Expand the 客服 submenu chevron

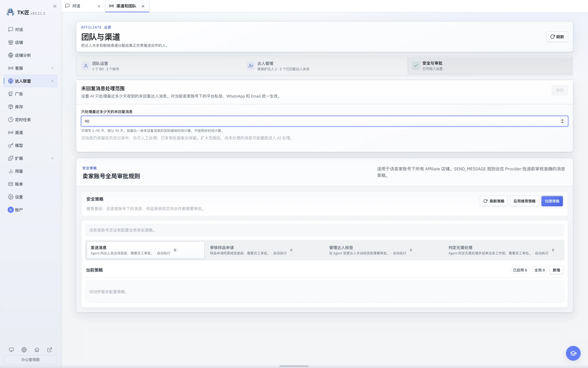pyautogui.click(x=52, y=68)
